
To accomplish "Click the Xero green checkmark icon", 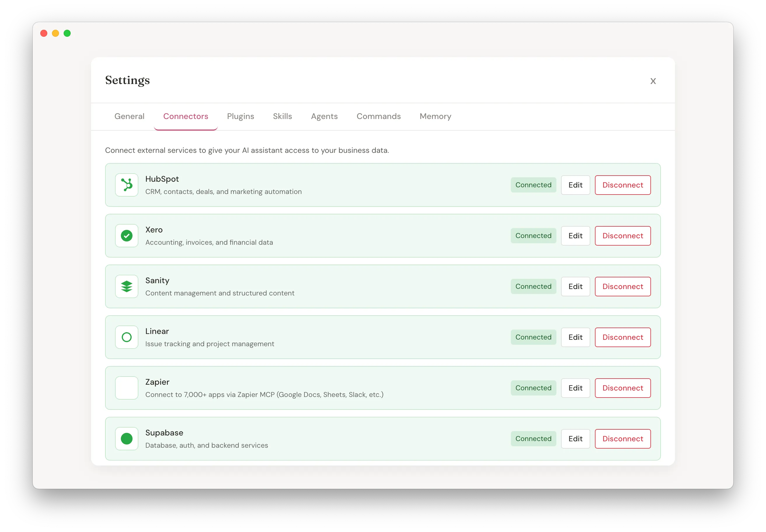I will (126, 236).
